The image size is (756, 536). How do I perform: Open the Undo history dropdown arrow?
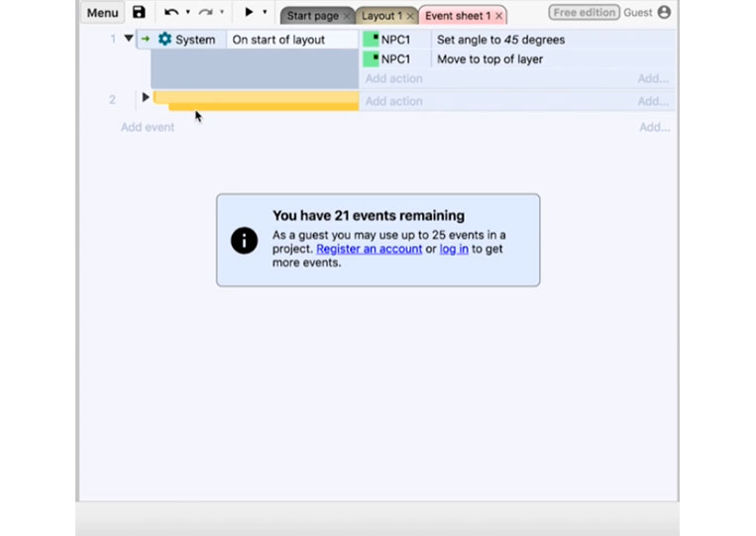click(187, 12)
